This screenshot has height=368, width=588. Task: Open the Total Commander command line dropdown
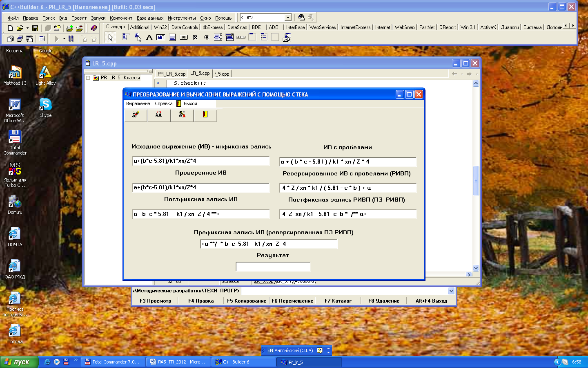coord(451,291)
